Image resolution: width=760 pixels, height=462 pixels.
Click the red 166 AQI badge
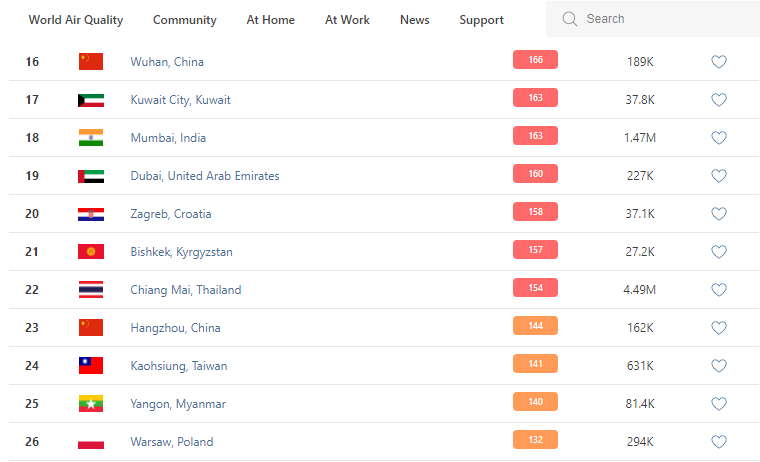pos(535,60)
